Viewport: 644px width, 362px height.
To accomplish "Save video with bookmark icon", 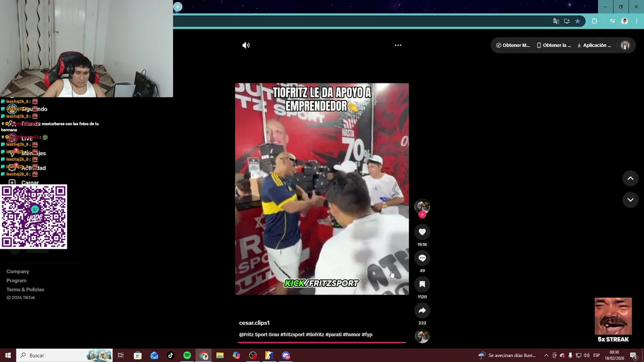I will pos(422,284).
